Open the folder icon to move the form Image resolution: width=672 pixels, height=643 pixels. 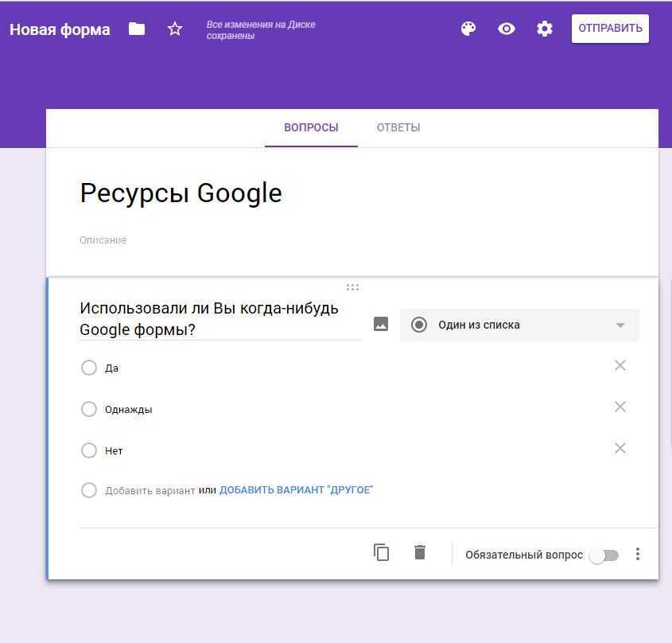pyautogui.click(x=137, y=29)
